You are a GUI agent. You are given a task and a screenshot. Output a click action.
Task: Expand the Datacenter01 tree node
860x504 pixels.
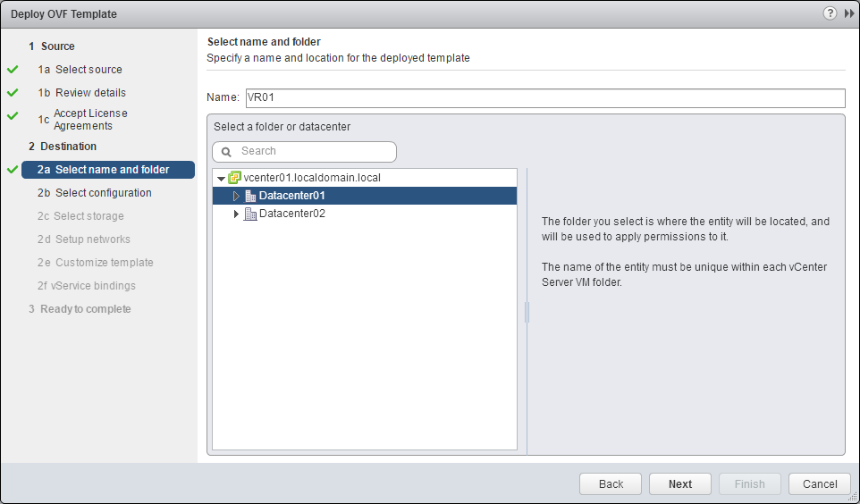pos(236,197)
